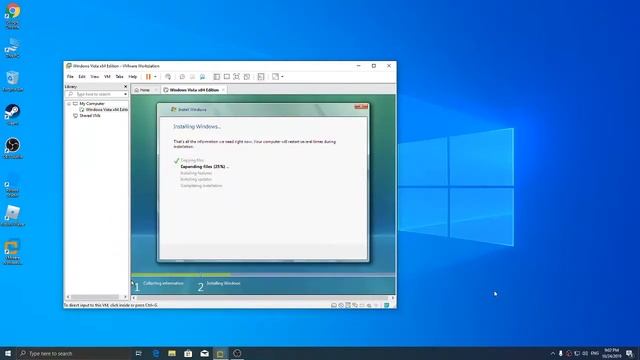This screenshot has width=640, height=360.
Task: Open the VM menu
Action: pyautogui.click(x=107, y=77)
